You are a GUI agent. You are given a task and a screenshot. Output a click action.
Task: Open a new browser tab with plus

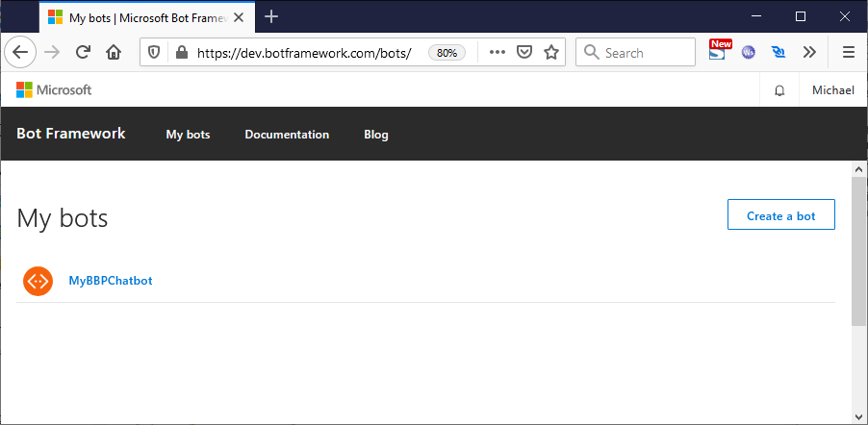point(271,17)
